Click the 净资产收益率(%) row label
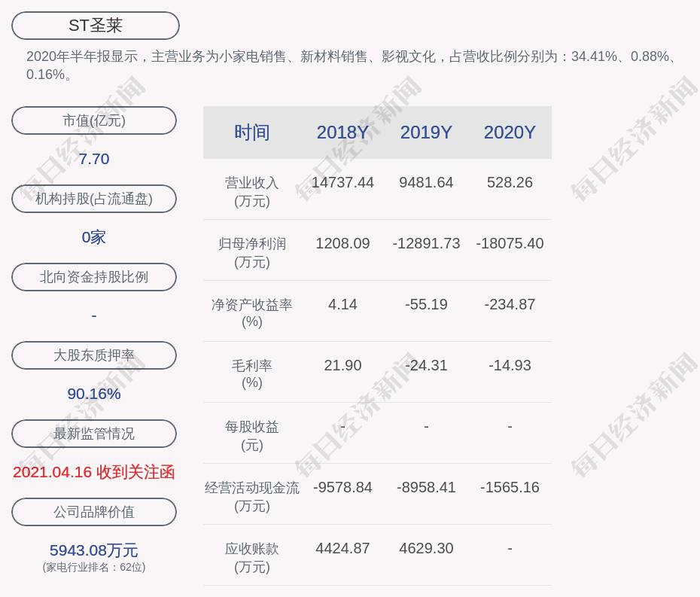The width and height of the screenshot is (700, 597). click(252, 313)
